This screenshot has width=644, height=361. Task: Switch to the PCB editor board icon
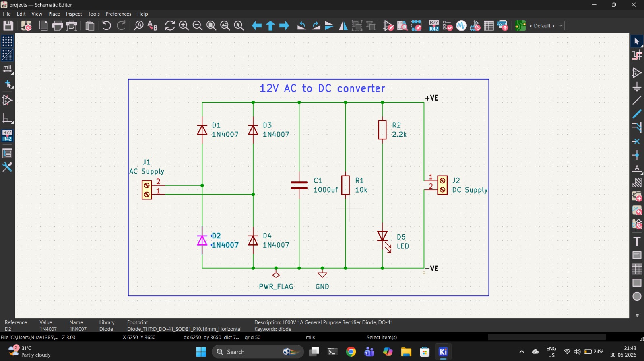coord(520,26)
